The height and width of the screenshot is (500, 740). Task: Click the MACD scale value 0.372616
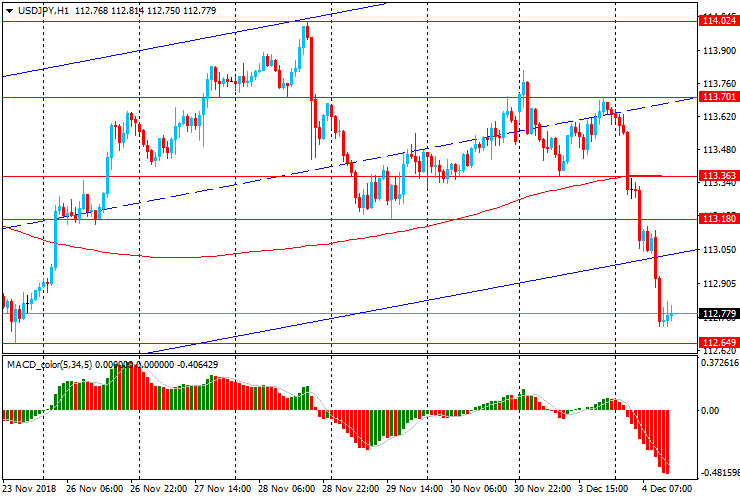(720, 363)
